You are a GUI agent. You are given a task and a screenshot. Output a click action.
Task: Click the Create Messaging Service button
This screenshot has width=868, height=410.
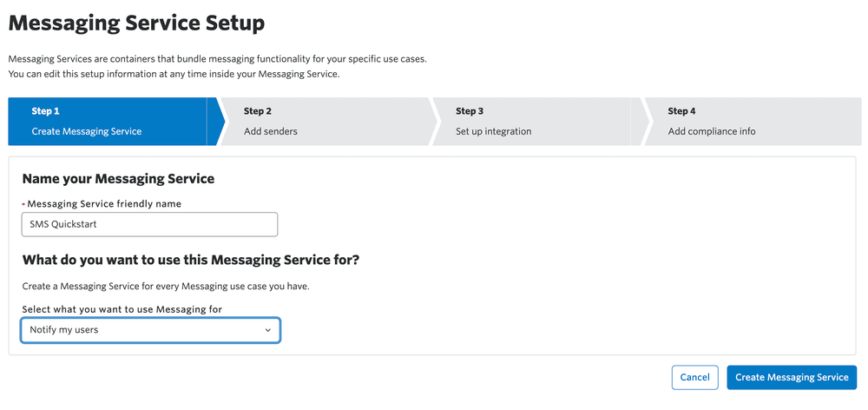pyautogui.click(x=792, y=377)
